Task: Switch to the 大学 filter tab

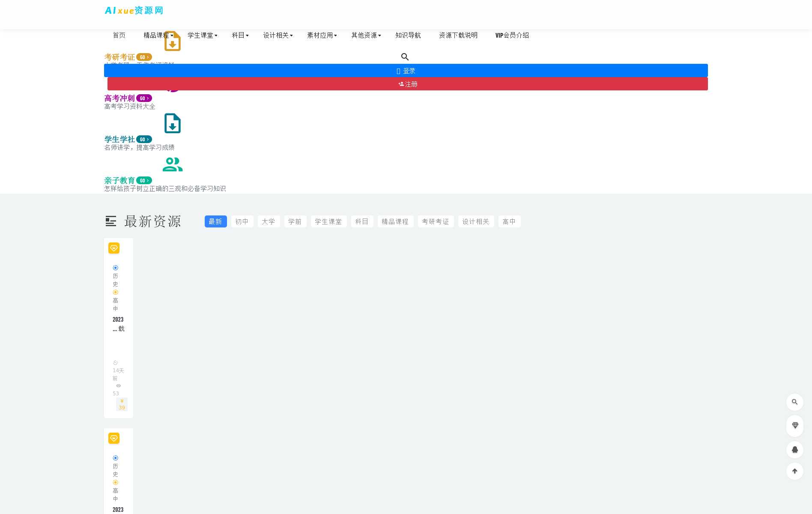Action: (269, 221)
